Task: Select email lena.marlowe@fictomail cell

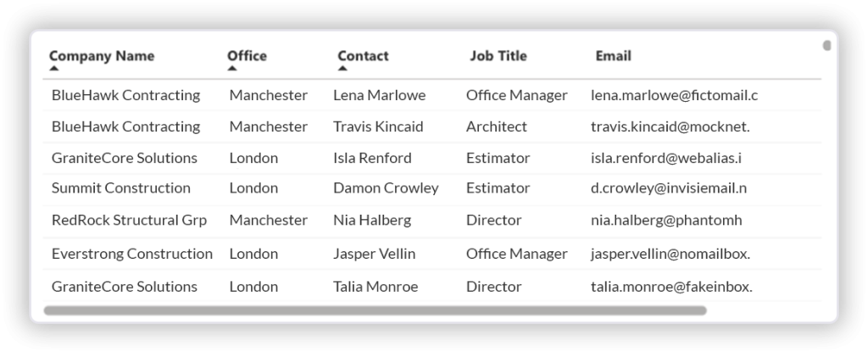Action: tap(674, 95)
